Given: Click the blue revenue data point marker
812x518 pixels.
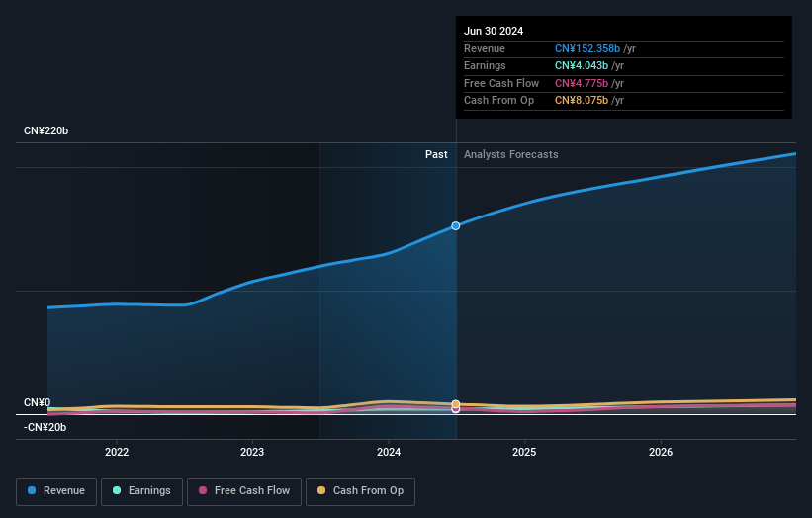Looking at the screenshot, I should [456, 225].
